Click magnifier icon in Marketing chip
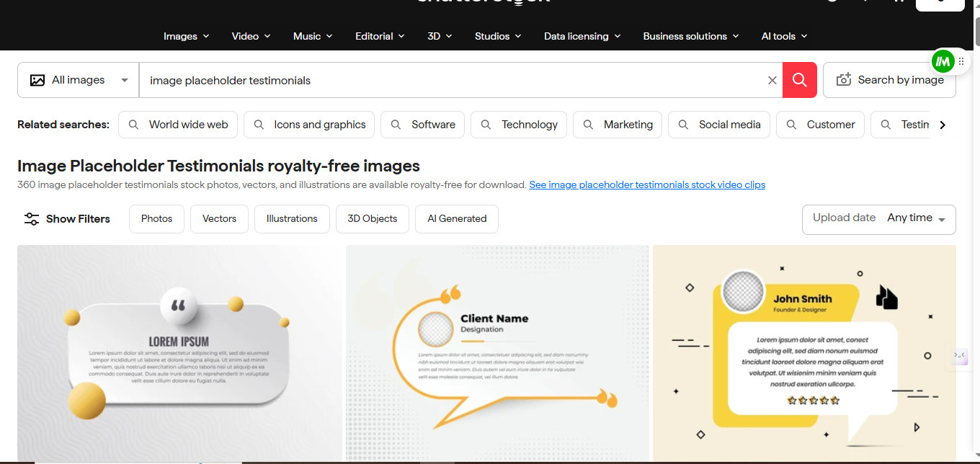This screenshot has height=464, width=980. tap(589, 125)
